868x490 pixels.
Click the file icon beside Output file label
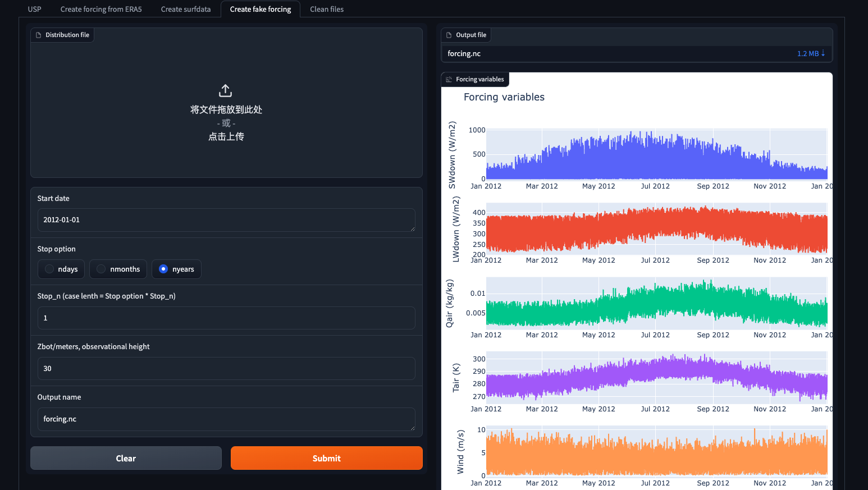coord(449,35)
